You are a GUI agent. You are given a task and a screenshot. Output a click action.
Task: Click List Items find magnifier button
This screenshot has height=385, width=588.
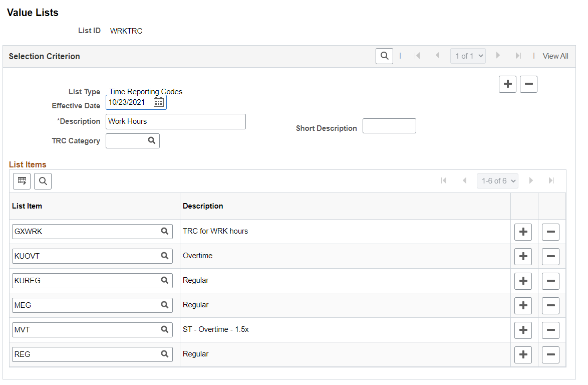(x=43, y=181)
